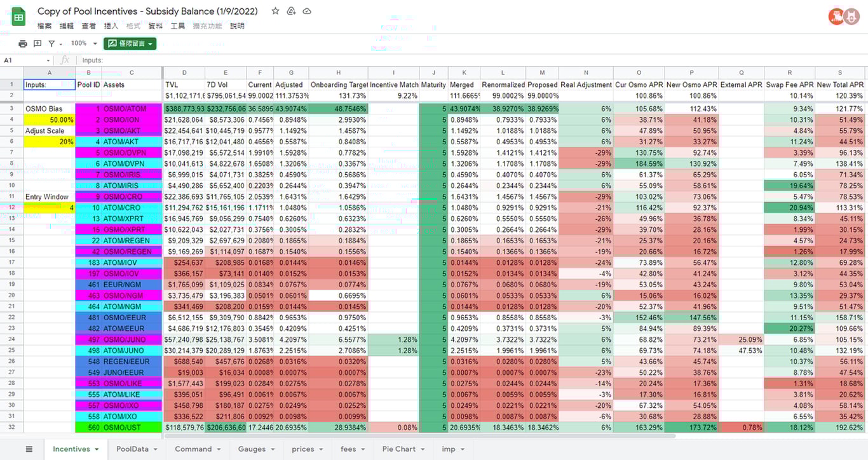868x460 pixels.
Task: Open the right user avatar in the header
Action: tap(851, 17)
